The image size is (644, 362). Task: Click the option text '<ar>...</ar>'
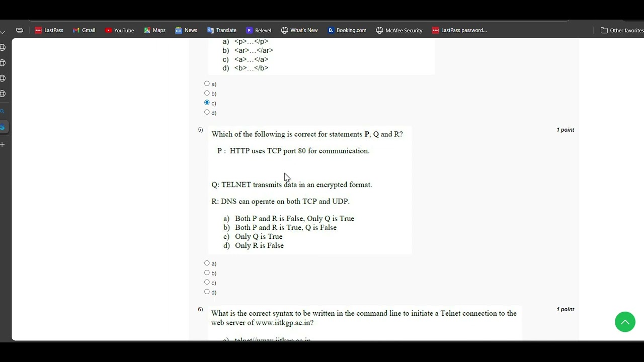tap(254, 50)
